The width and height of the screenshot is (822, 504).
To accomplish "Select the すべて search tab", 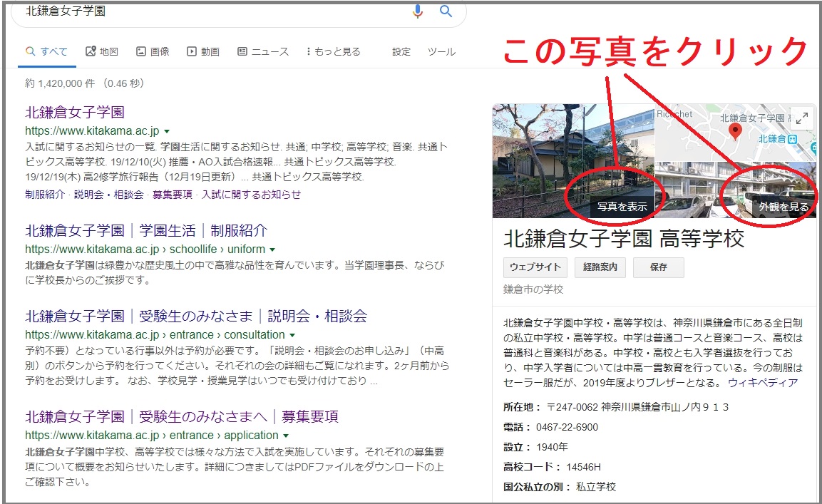I will [x=46, y=51].
